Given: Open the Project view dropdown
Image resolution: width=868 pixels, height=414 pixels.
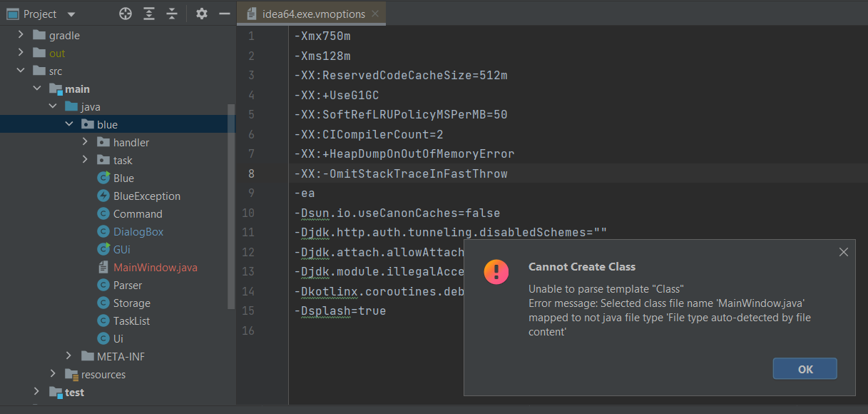Looking at the screenshot, I should click(70, 13).
